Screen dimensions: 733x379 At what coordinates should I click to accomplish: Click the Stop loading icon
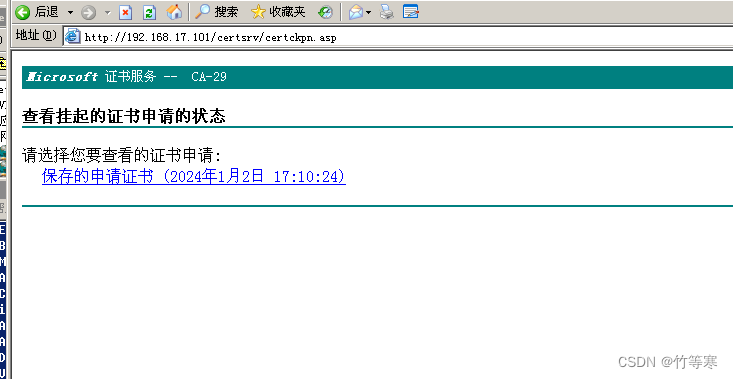[x=125, y=12]
